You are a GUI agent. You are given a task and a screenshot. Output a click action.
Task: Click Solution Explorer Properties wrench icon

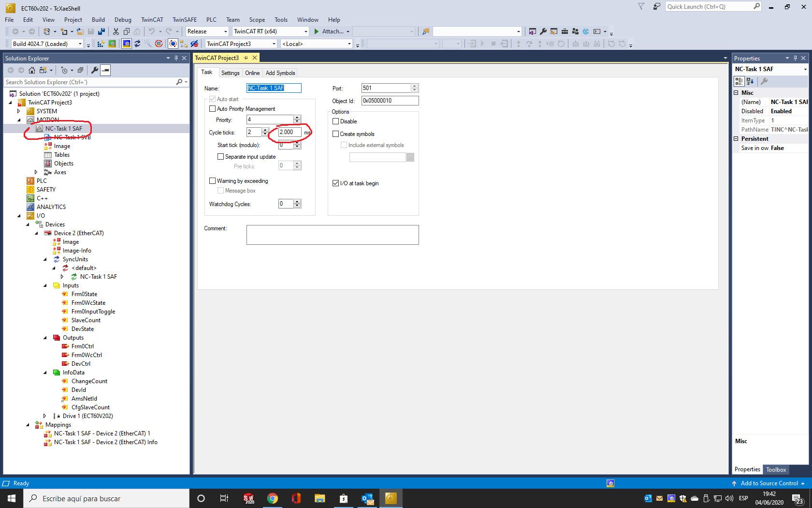pyautogui.click(x=95, y=70)
